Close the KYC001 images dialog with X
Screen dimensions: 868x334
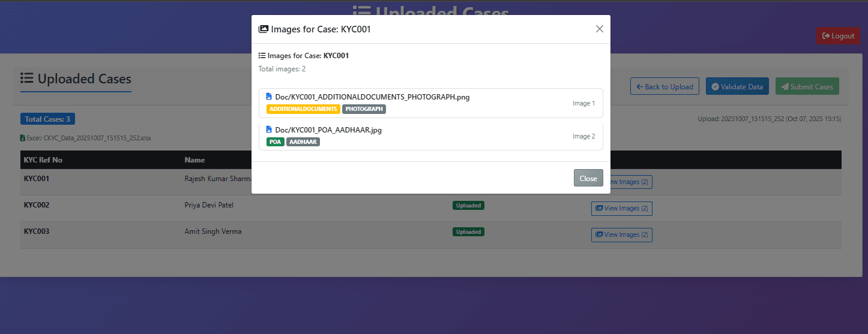click(x=599, y=29)
